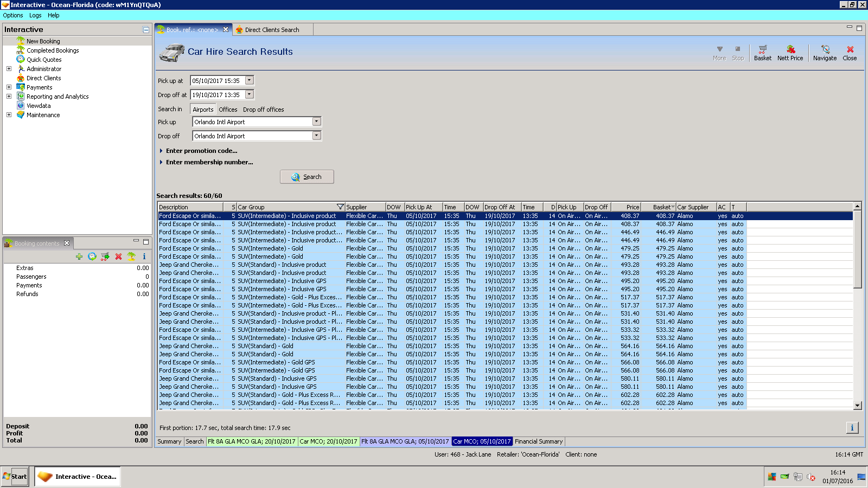Click the info button below the search results
The width and height of the screenshot is (868, 488).
[852, 428]
